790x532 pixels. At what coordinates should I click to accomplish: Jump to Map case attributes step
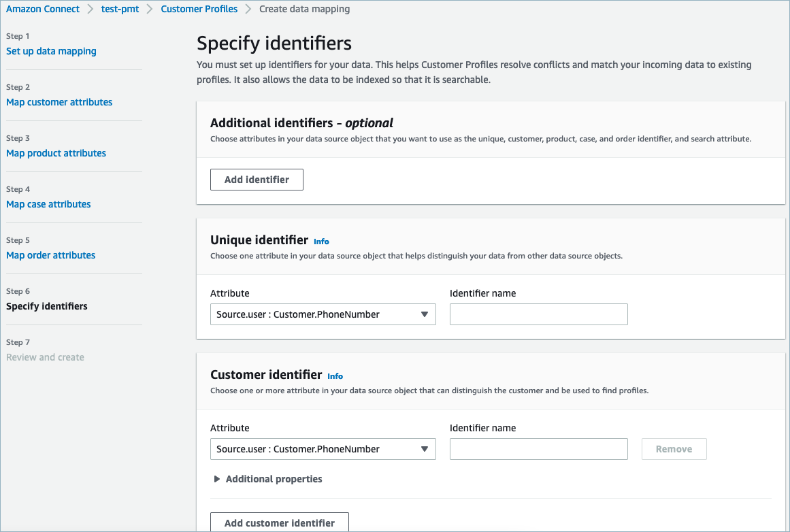tap(48, 204)
